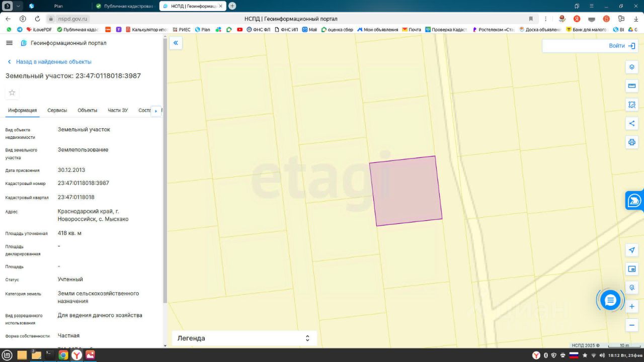This screenshot has height=362, width=644.
Task: Print the map with printer icon
Action: click(632, 142)
